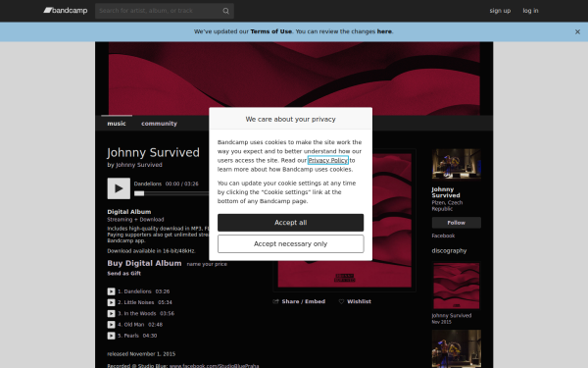Viewport: 588px width, 368px height.
Task: Click Send as Gift
Action: (x=124, y=274)
